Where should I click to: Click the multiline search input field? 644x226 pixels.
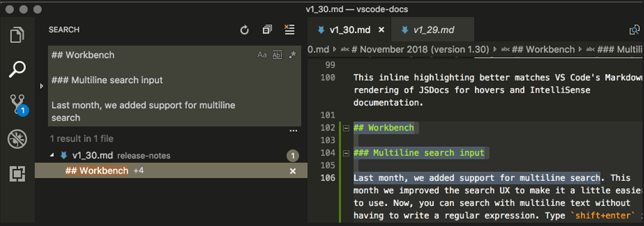(175, 86)
